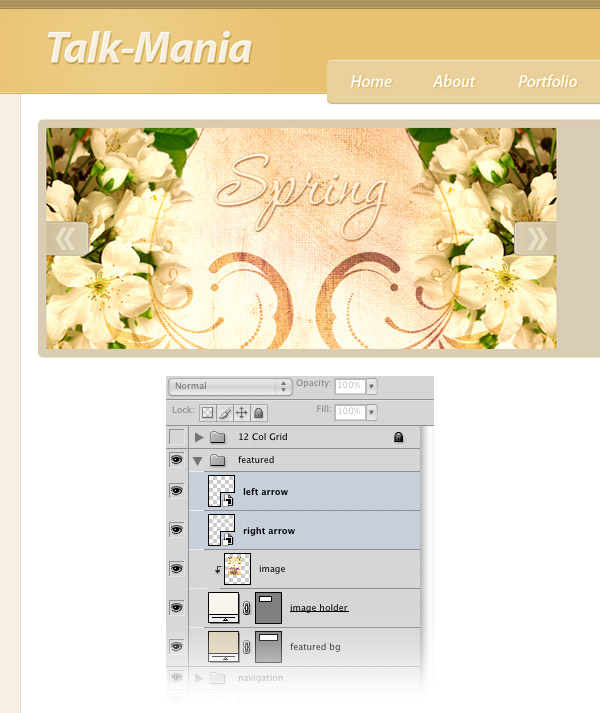The width and height of the screenshot is (600, 713).
Task: Open the About navigation item
Action: [x=454, y=81]
